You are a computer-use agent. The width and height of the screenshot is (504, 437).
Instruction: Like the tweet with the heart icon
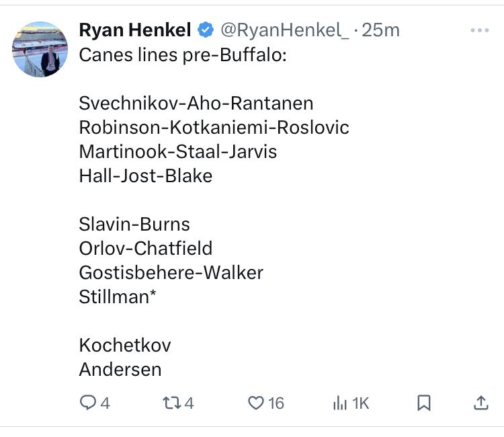click(256, 403)
